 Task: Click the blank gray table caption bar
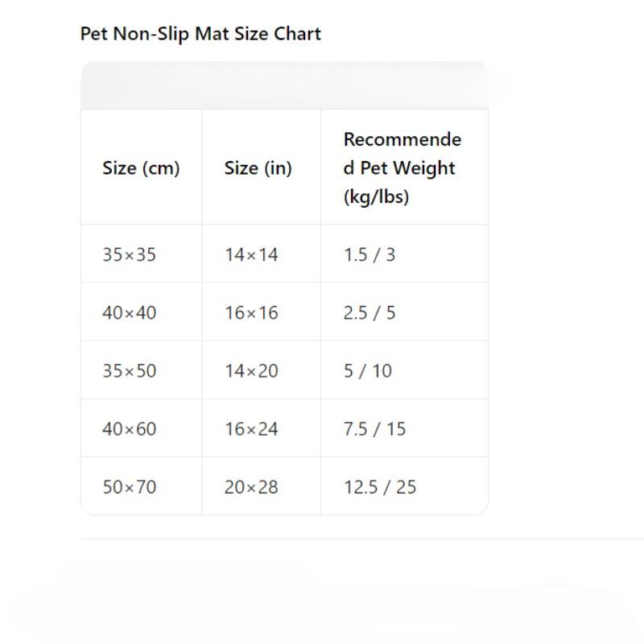point(285,85)
